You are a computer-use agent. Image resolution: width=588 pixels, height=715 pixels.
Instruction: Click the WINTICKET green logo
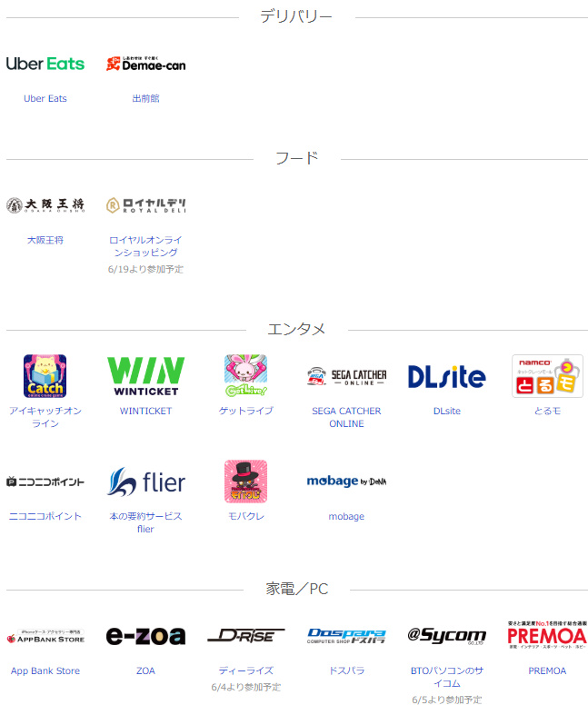[145, 376]
